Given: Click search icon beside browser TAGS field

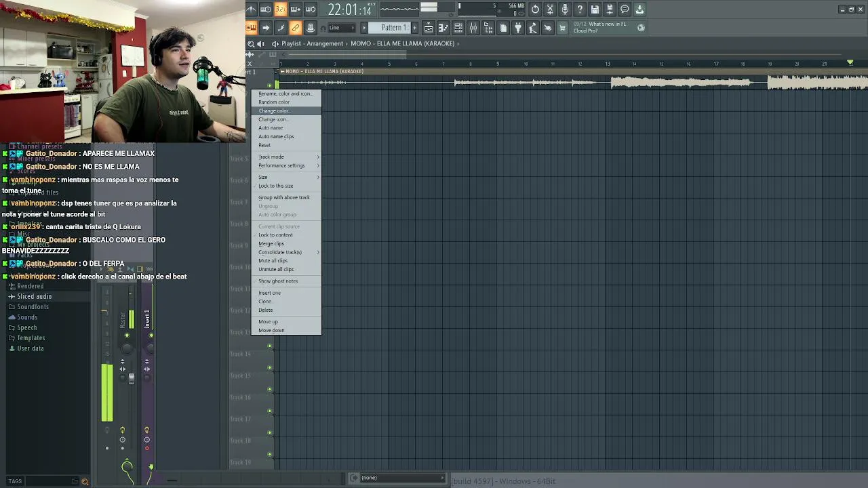Looking at the screenshot, I should (85, 481).
